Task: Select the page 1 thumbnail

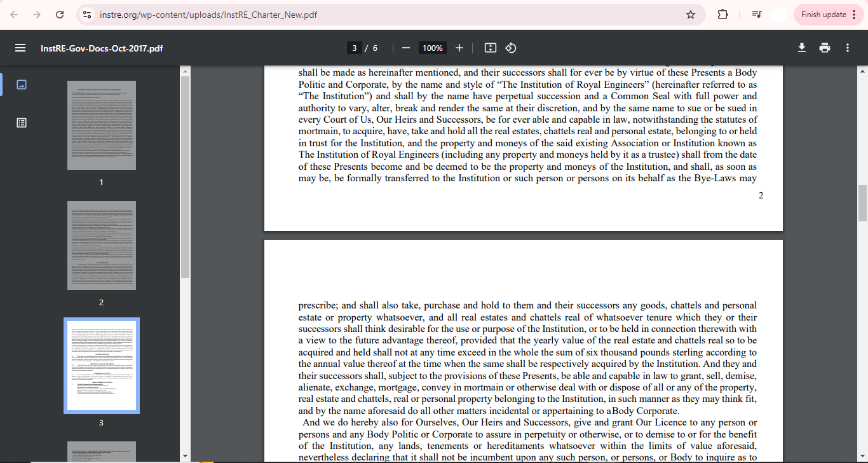Action: pyautogui.click(x=102, y=125)
